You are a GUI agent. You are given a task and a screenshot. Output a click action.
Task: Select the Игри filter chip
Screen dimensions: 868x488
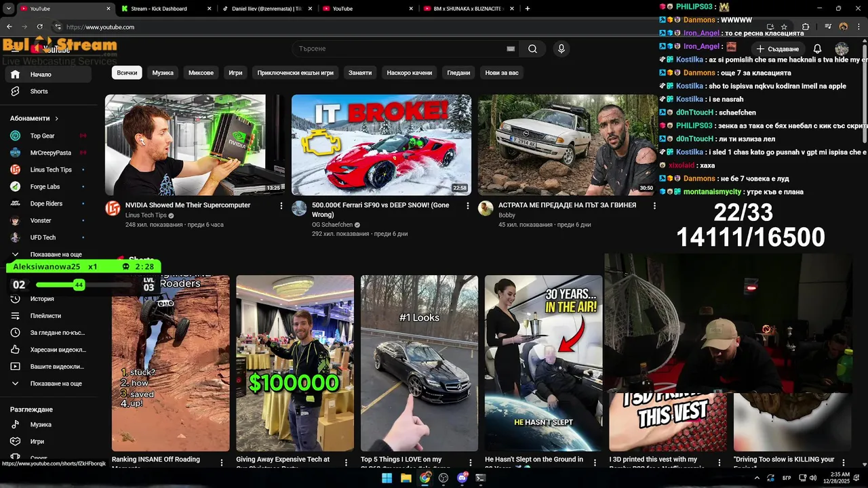[x=235, y=73]
